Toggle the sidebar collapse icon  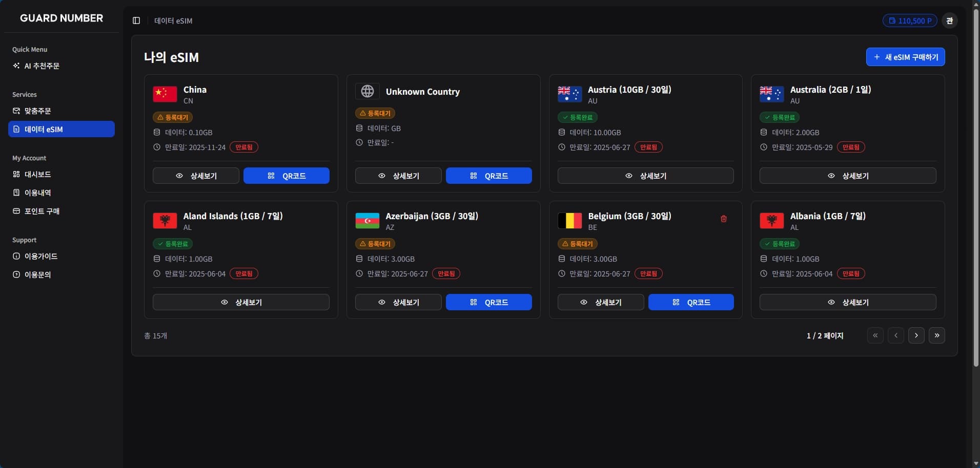tap(136, 20)
